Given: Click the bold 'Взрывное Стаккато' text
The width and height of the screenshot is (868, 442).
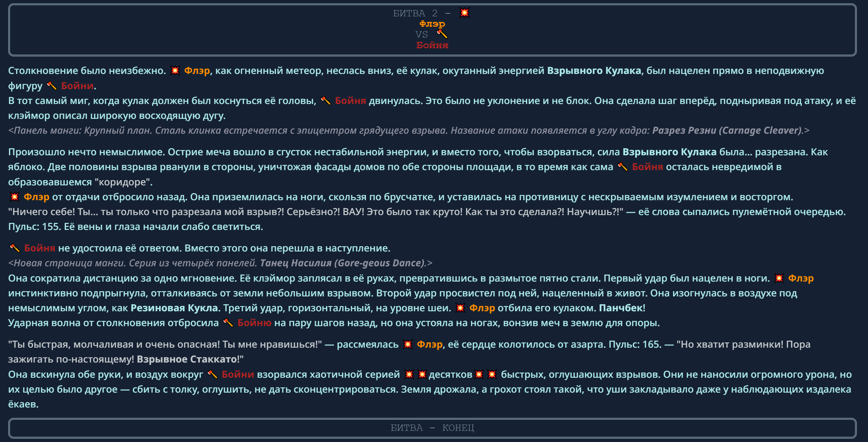Looking at the screenshot, I should [187, 359].
